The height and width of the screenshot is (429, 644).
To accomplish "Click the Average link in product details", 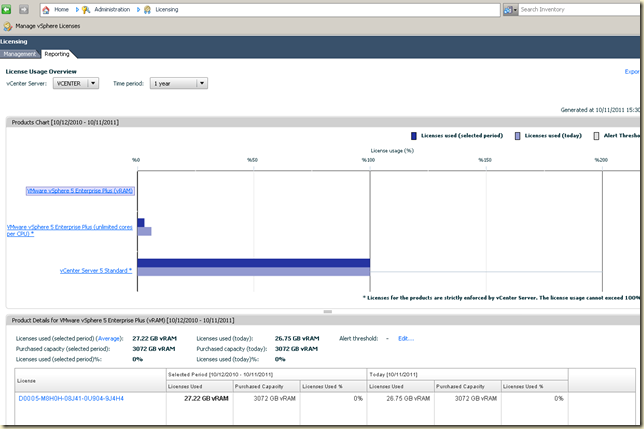I will (x=109, y=339).
